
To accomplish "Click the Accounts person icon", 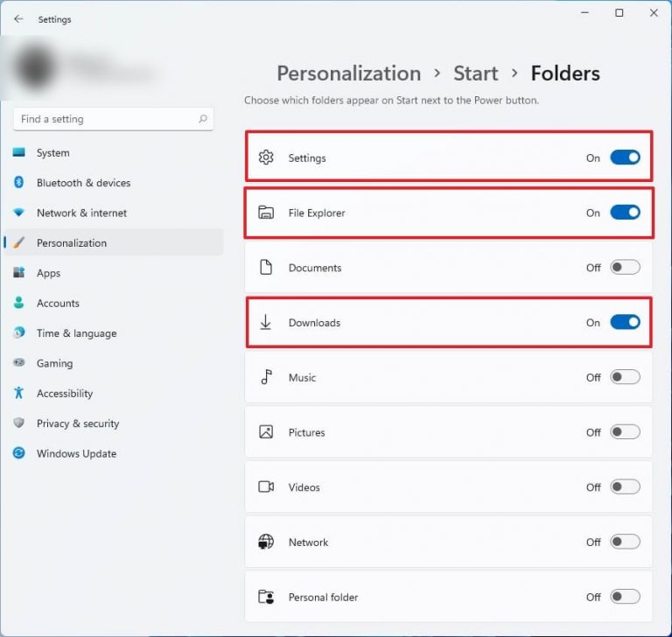I will click(19, 303).
